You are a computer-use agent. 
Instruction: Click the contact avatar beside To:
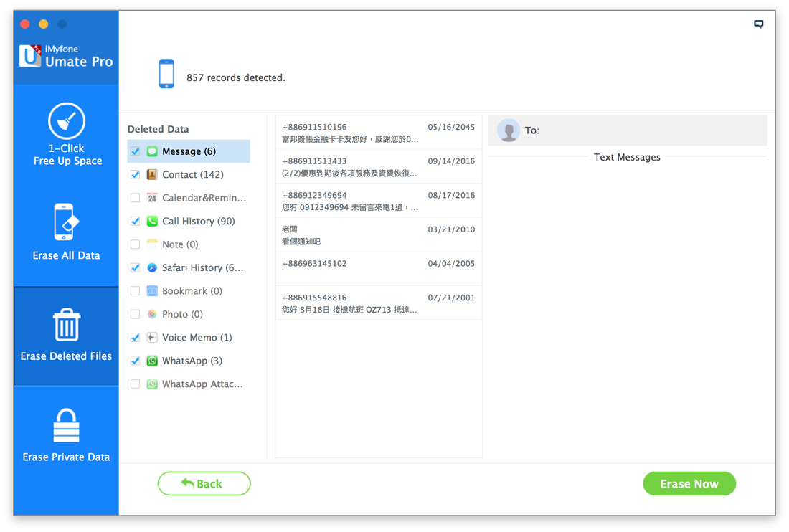coord(509,130)
